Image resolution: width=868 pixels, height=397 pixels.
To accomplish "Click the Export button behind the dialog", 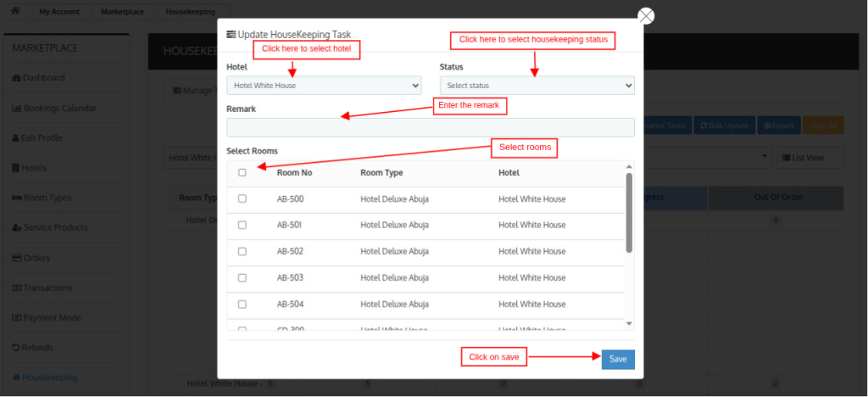I will tap(779, 126).
